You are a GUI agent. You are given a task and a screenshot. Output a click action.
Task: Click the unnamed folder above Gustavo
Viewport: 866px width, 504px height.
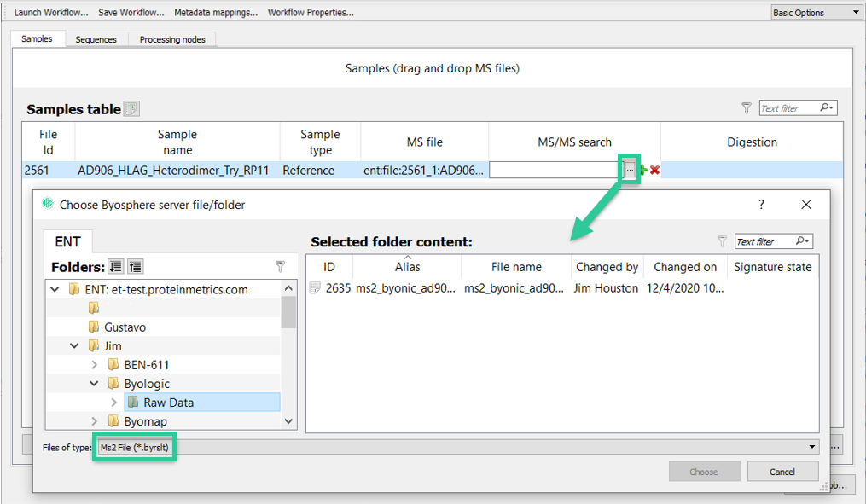[94, 308]
